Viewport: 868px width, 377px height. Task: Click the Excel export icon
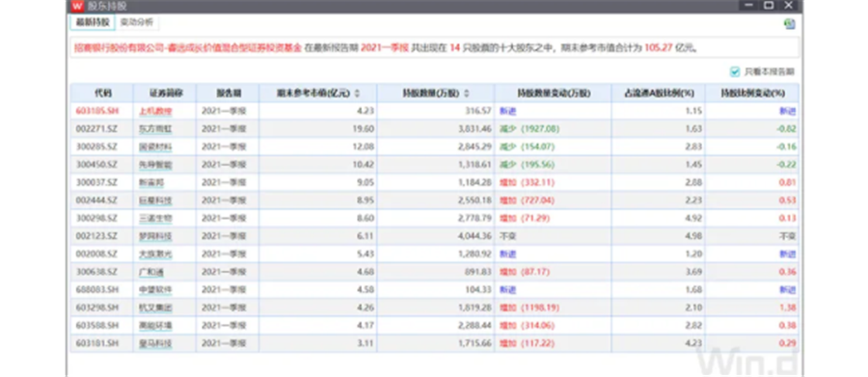789,24
